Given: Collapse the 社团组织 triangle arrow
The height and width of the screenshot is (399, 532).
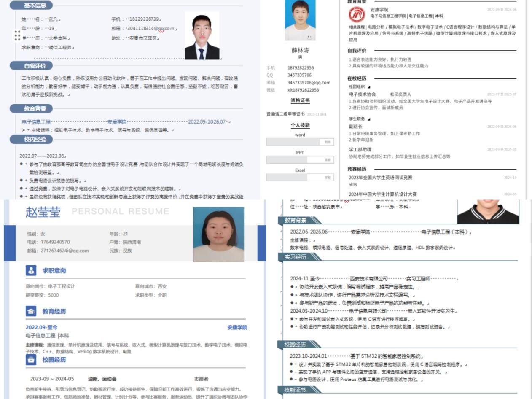Looking at the screenshot, I should (369, 87).
